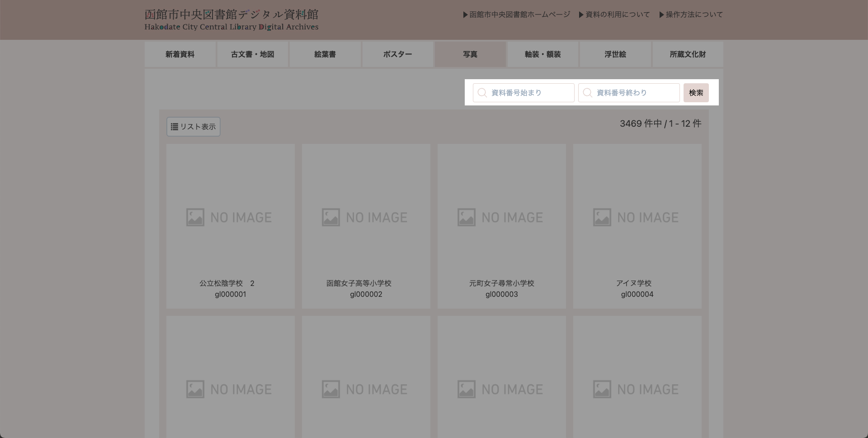
Task: Go to the 軸装・額装 tab
Action: point(543,54)
